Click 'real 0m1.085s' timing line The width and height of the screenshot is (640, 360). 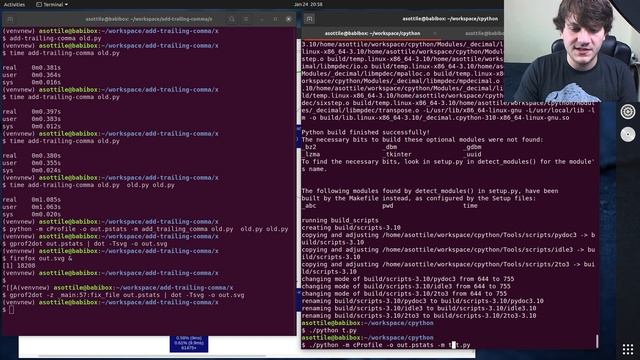pyautogui.click(x=31, y=200)
